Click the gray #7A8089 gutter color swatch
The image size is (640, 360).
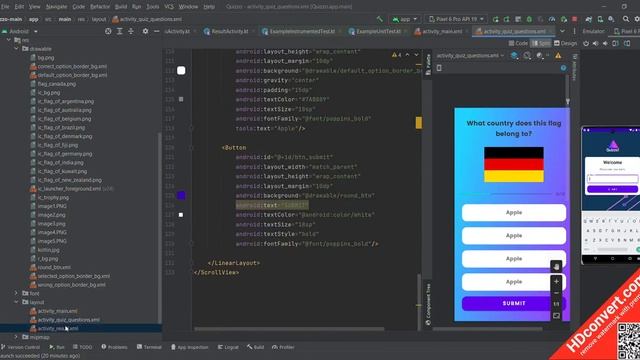click(181, 99)
